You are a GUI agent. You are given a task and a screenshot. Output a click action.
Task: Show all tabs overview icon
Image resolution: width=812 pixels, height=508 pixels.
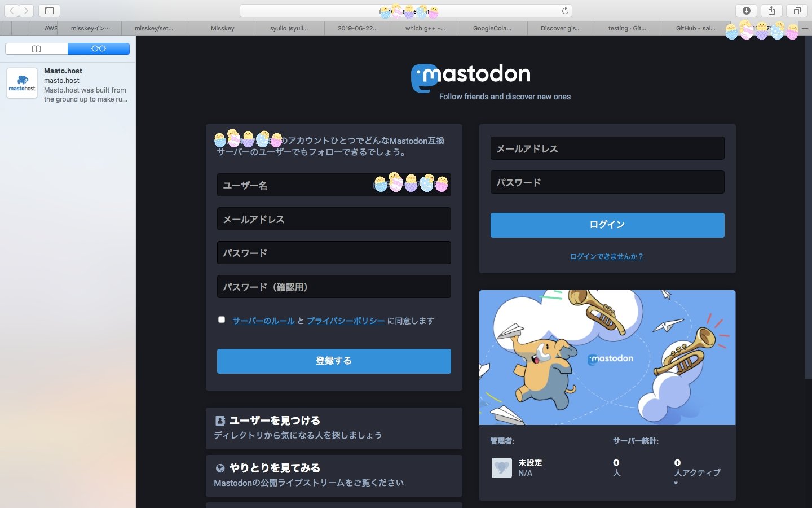(797, 11)
